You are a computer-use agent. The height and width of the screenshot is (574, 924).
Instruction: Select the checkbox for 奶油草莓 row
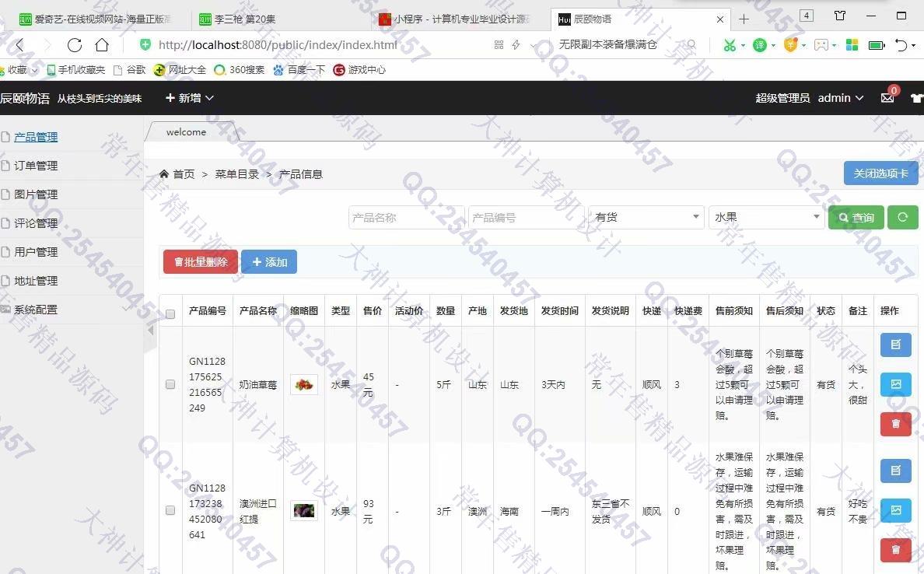pos(170,384)
